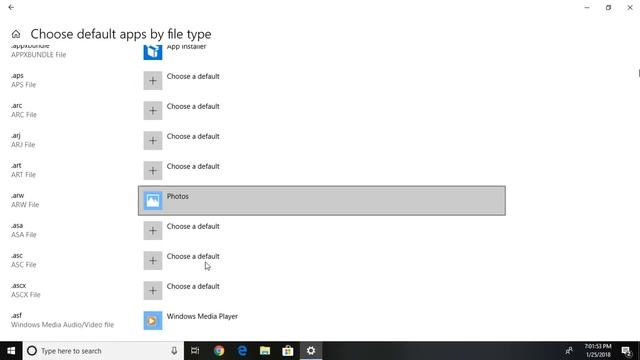Click the Photos app icon for .arw

click(x=153, y=201)
